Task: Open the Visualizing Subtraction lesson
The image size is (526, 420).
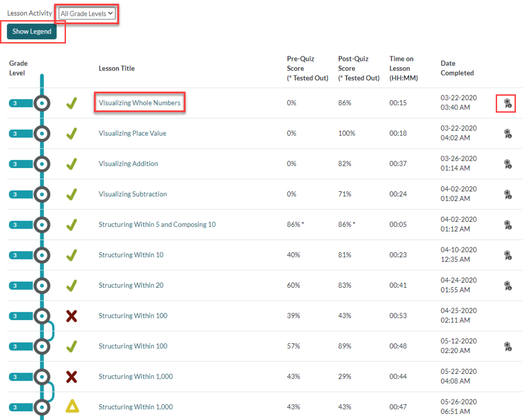Action: 132,194
